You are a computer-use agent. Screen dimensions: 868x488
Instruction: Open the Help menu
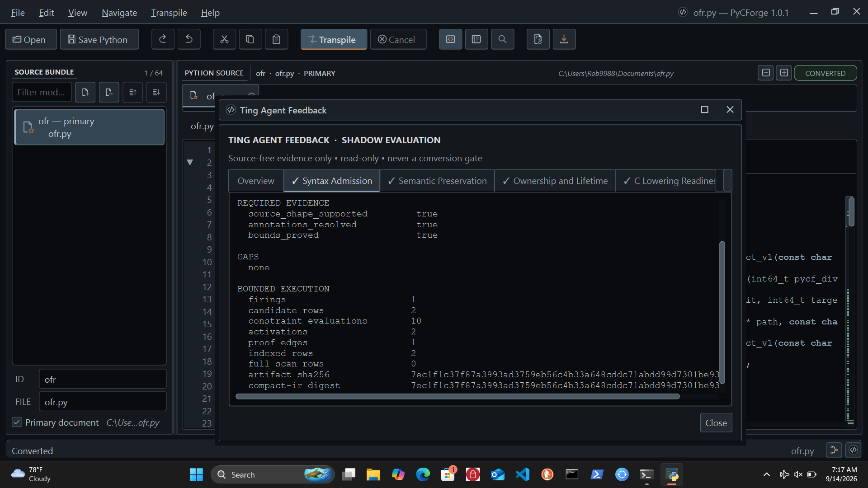(x=210, y=13)
